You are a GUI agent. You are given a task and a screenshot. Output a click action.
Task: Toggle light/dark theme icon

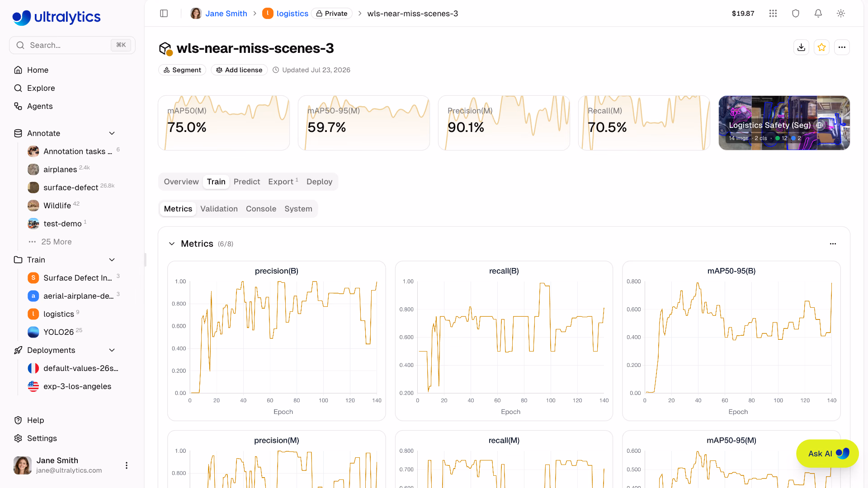click(841, 14)
